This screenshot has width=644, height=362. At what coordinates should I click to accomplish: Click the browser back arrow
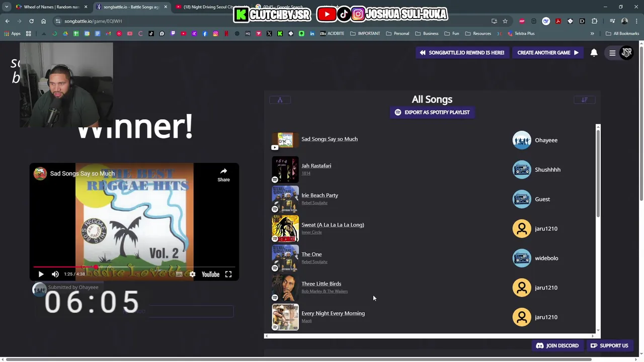pyautogui.click(x=7, y=21)
